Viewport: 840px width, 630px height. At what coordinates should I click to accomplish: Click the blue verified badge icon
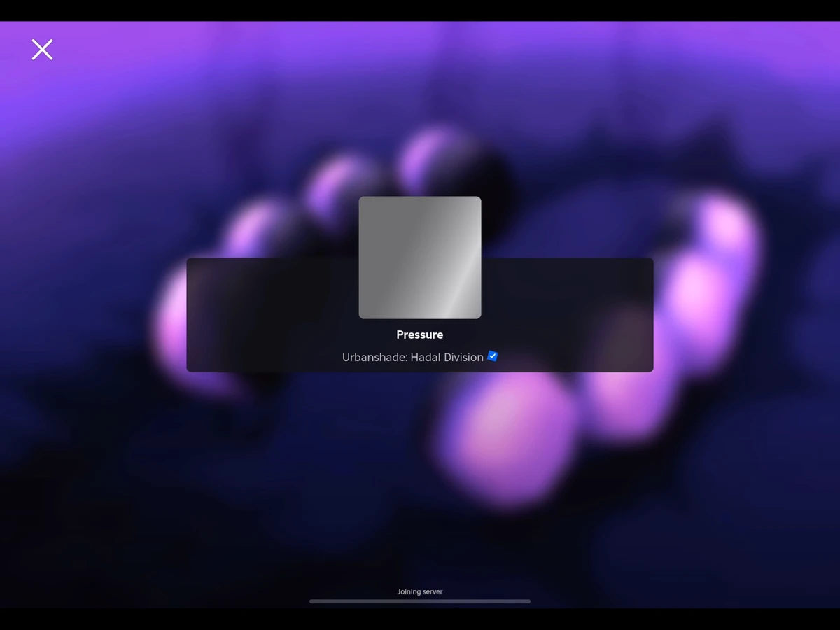click(493, 356)
